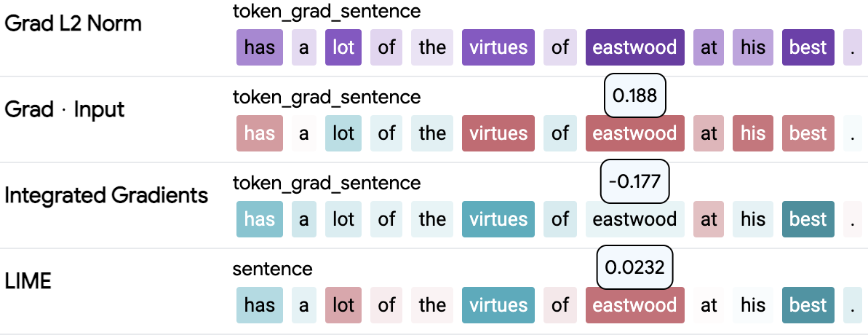
Task: Click 'has' token in LIME row
Action: [260, 305]
